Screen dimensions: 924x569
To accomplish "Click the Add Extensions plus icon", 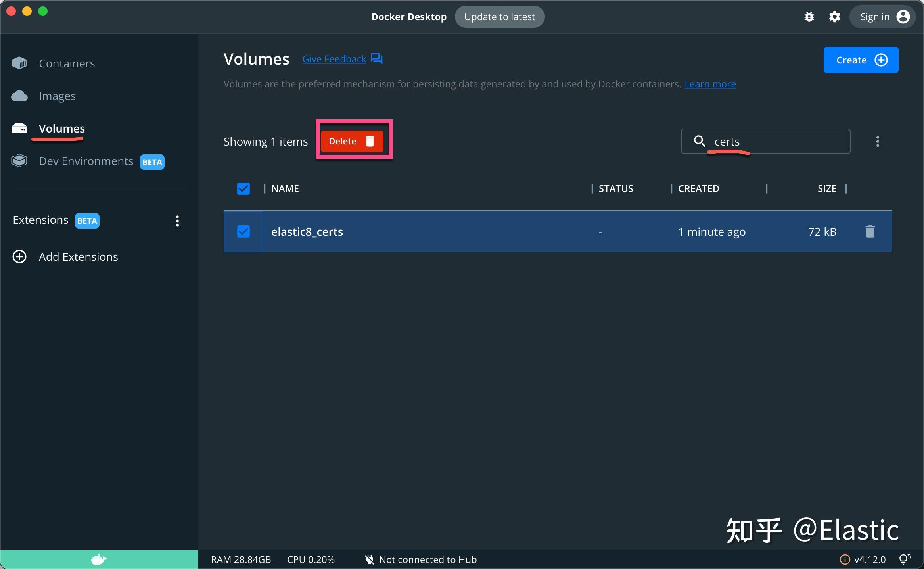I will pyautogui.click(x=19, y=256).
